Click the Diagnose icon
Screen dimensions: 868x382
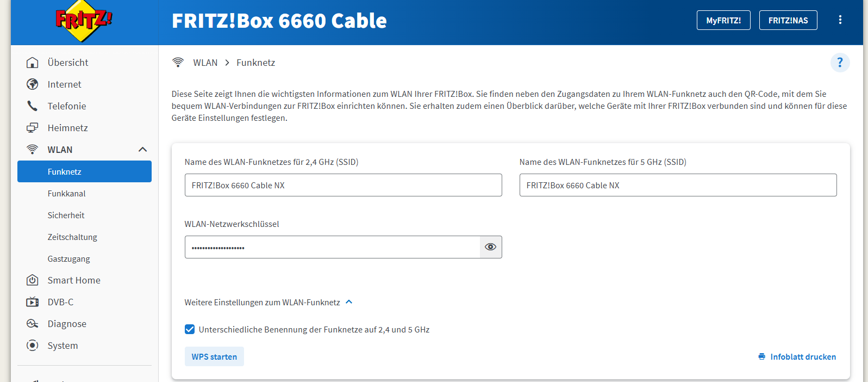(x=33, y=324)
